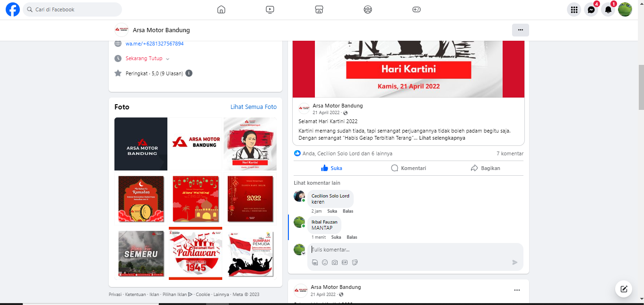This screenshot has height=305, width=644.
Task: Expand post text with Lihat selengkapnya
Action: point(442,138)
